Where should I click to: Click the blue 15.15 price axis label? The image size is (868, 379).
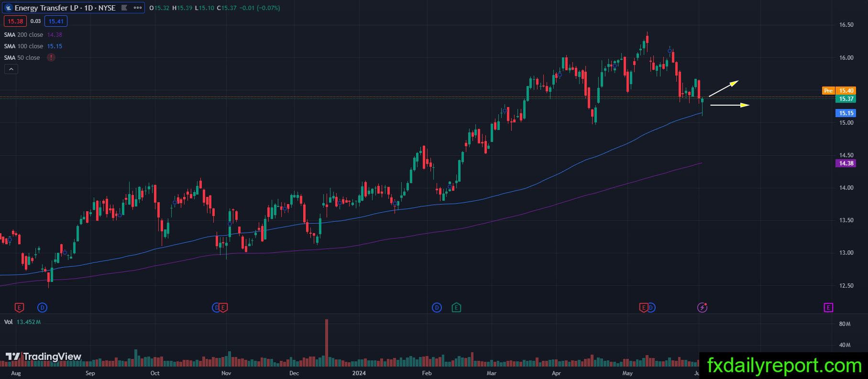click(x=846, y=113)
